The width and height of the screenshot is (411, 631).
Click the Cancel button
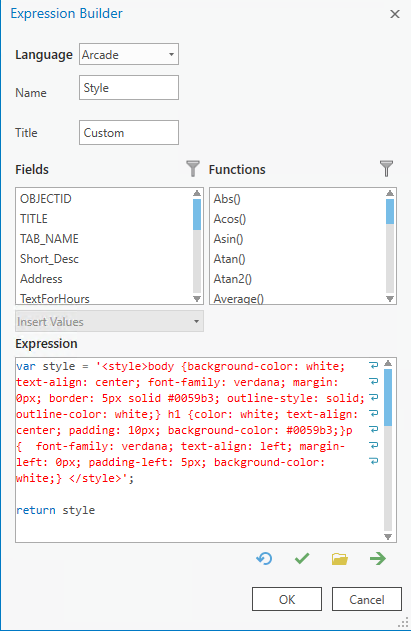pyautogui.click(x=367, y=599)
